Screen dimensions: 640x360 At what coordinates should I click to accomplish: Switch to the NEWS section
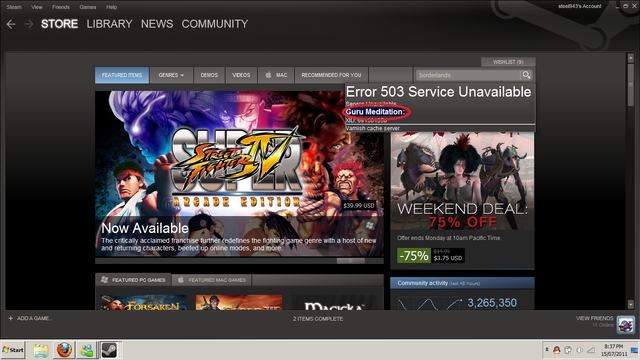[157, 24]
